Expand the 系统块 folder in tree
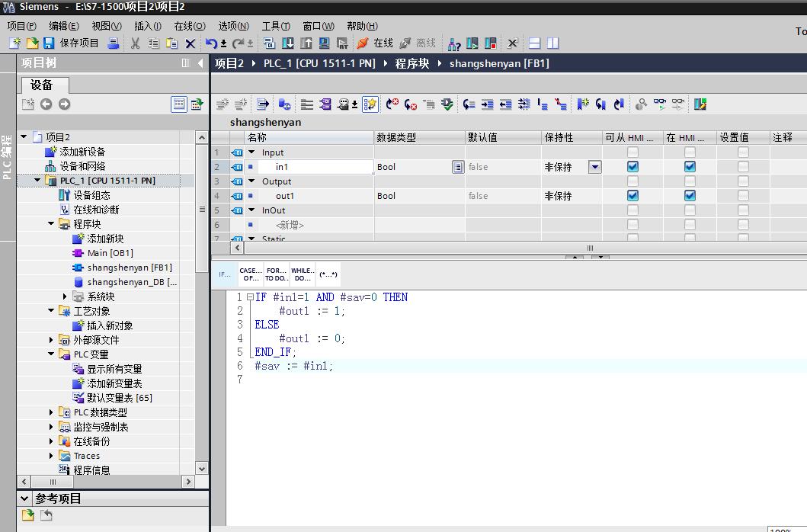 tap(66, 296)
